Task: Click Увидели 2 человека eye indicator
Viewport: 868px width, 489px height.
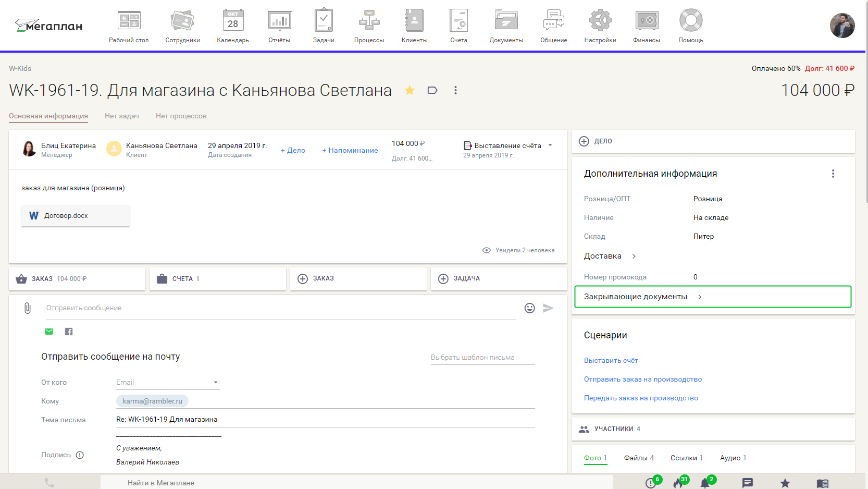Action: pyautogui.click(x=518, y=250)
